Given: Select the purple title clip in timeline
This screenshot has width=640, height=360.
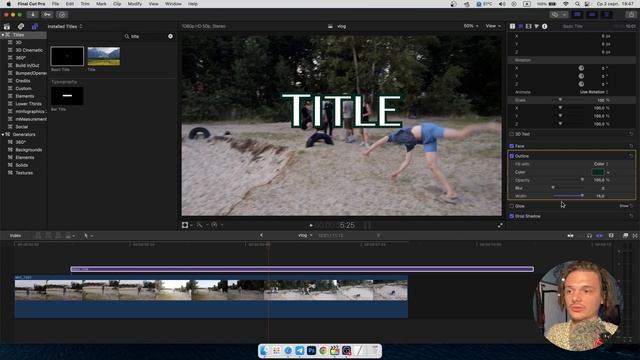Looking at the screenshot, I should pos(302,269).
